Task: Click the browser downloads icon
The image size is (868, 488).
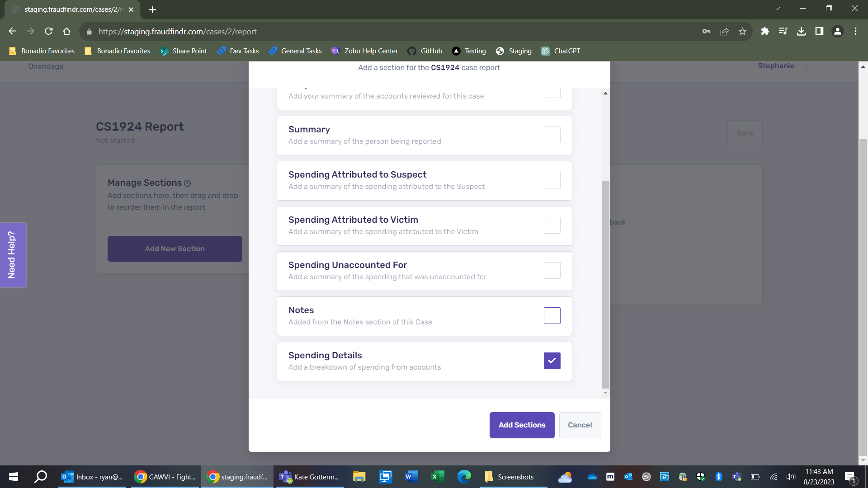Action: click(x=801, y=31)
